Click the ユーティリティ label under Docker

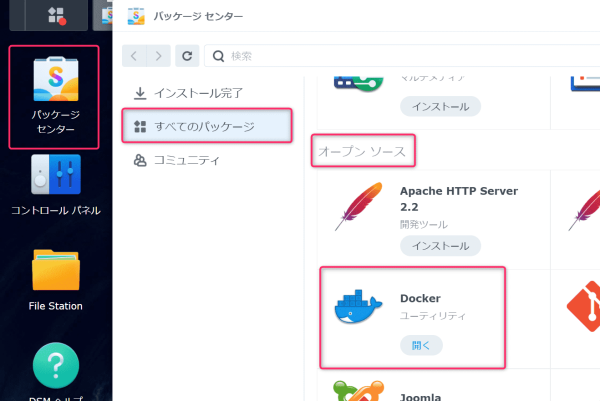(x=433, y=316)
